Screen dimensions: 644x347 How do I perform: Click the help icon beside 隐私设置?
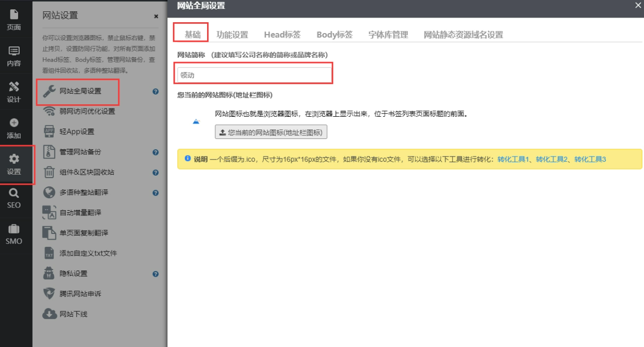(155, 274)
